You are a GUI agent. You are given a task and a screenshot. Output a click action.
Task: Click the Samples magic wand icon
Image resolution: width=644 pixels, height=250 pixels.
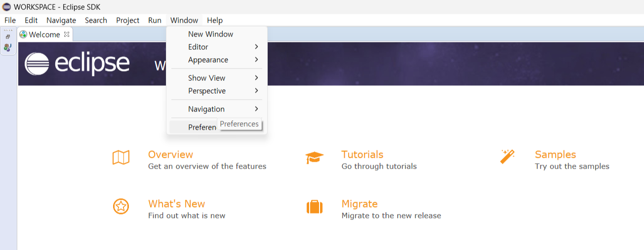click(x=508, y=157)
